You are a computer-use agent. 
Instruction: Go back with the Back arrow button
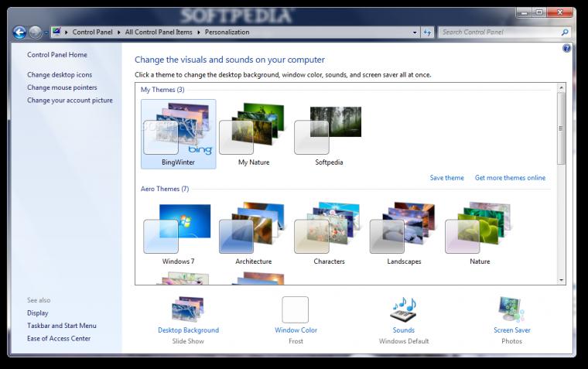coord(19,32)
